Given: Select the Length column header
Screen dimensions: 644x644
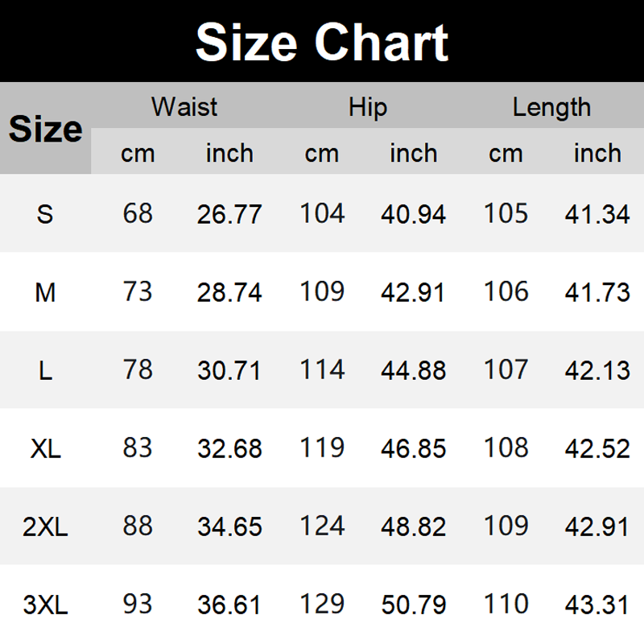Looking at the screenshot, I should coord(551,107).
